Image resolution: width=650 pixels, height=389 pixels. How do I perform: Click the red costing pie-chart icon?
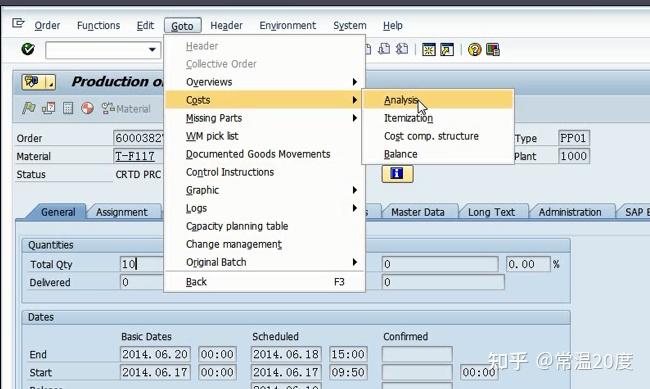click(87, 108)
